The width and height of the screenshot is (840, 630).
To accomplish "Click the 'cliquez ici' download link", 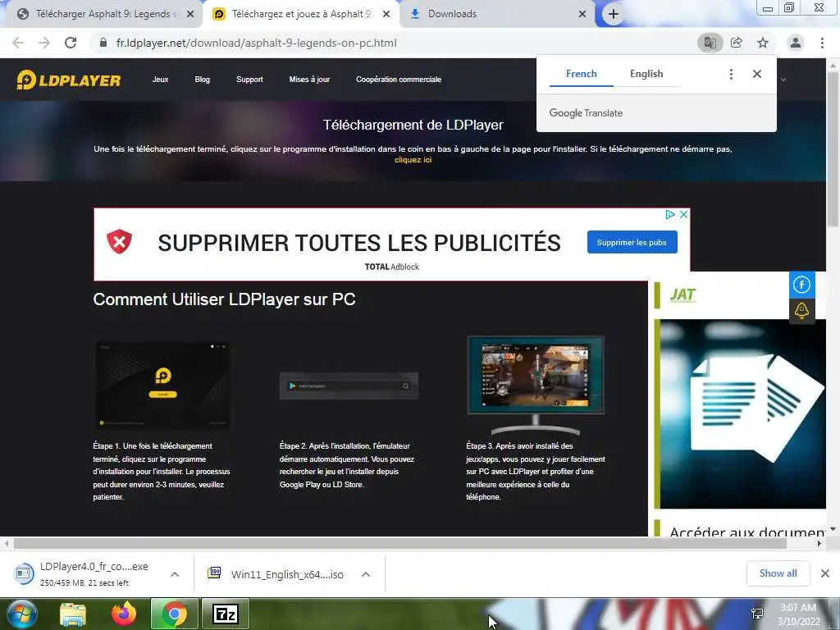I will [413, 160].
